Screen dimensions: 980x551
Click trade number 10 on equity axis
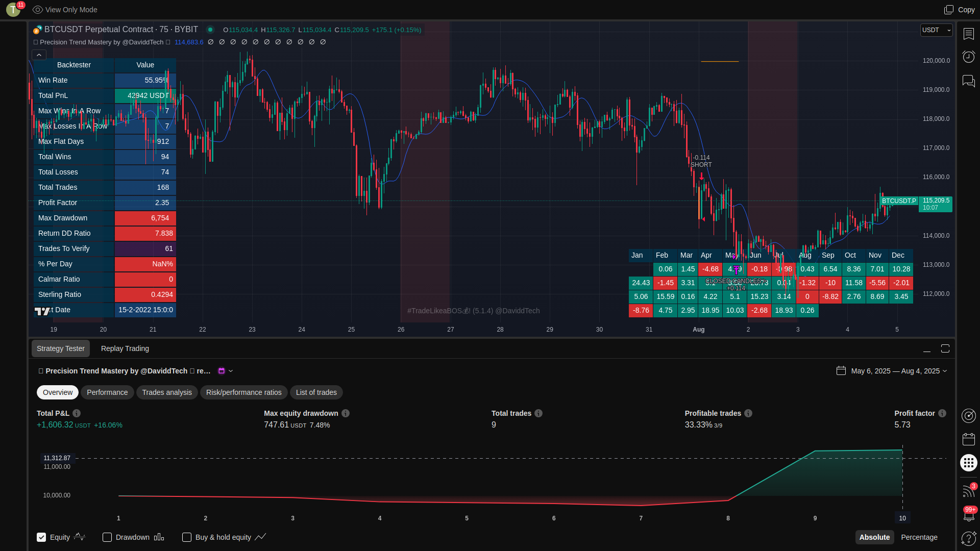click(x=902, y=518)
